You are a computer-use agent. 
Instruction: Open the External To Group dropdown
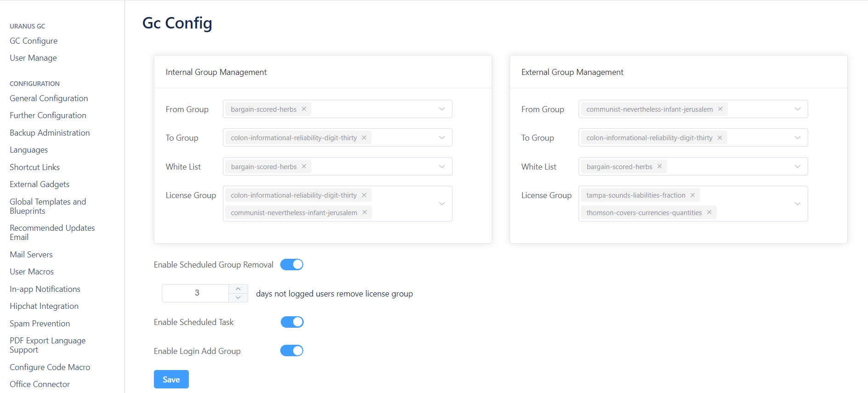pos(797,137)
